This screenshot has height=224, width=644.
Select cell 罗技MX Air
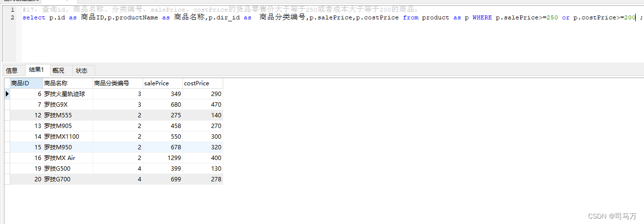click(x=68, y=158)
